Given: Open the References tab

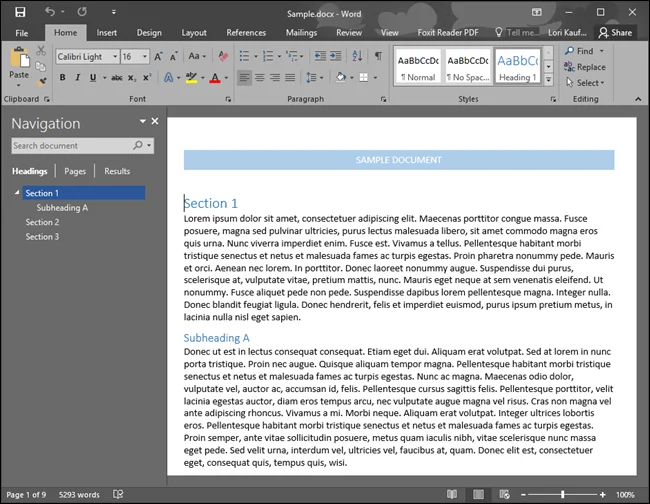Looking at the screenshot, I should pyautogui.click(x=246, y=33).
